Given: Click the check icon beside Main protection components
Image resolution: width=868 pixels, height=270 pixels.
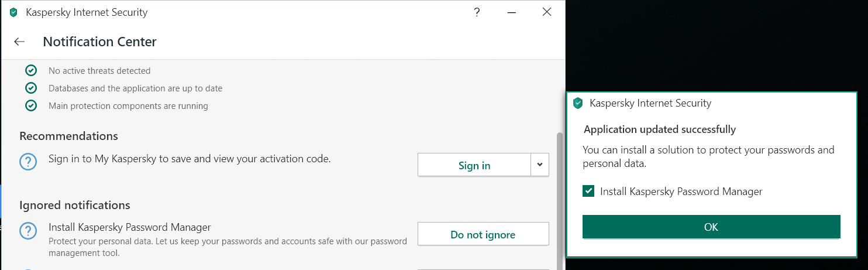Looking at the screenshot, I should click(31, 106).
